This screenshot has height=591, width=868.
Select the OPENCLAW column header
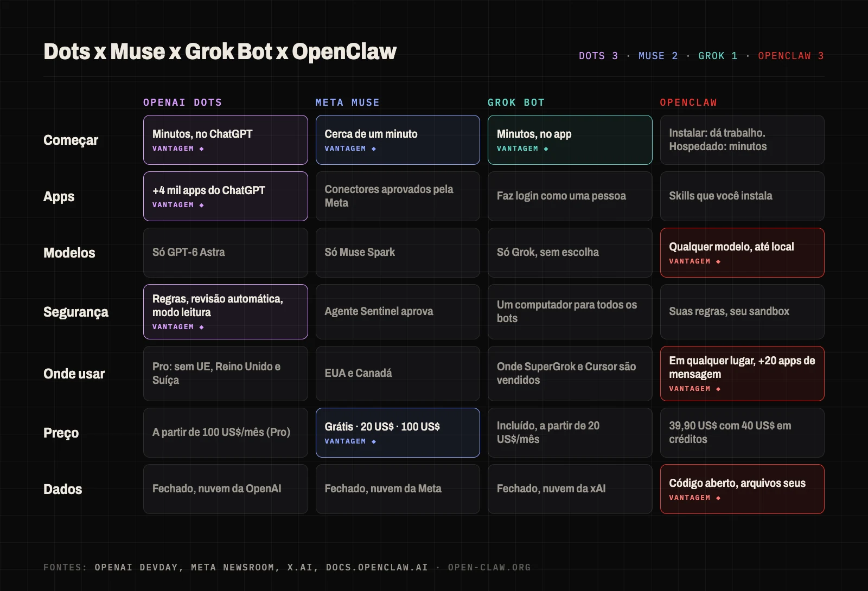[x=688, y=102]
